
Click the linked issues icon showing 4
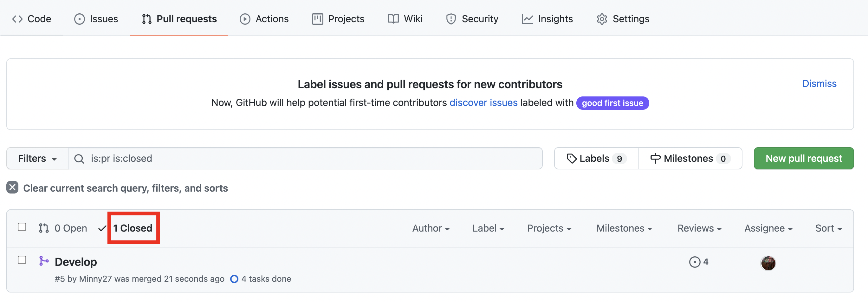695,262
